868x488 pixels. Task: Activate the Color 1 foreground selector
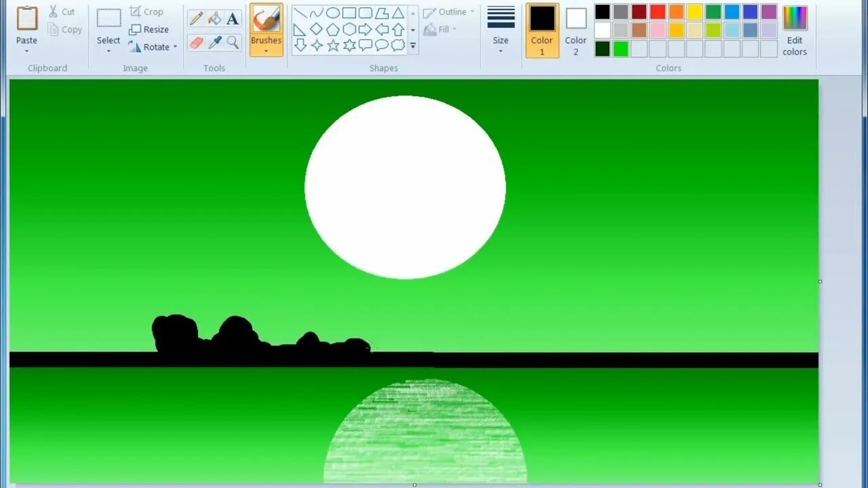pyautogui.click(x=542, y=30)
